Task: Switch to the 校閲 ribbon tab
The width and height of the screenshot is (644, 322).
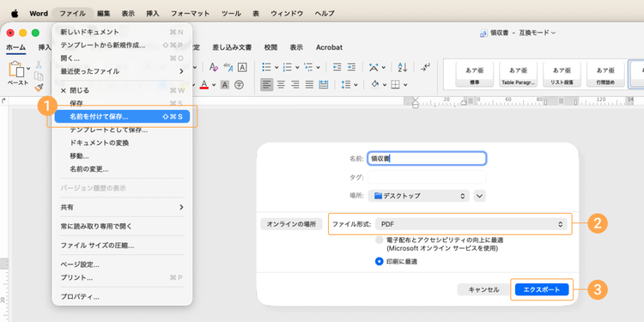Action: click(270, 47)
